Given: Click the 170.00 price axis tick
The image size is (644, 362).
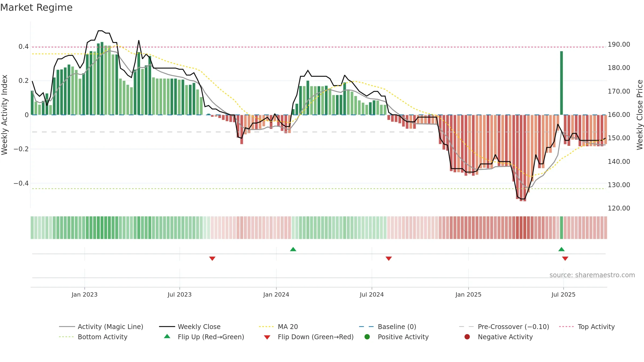Looking at the screenshot, I should [x=619, y=91].
